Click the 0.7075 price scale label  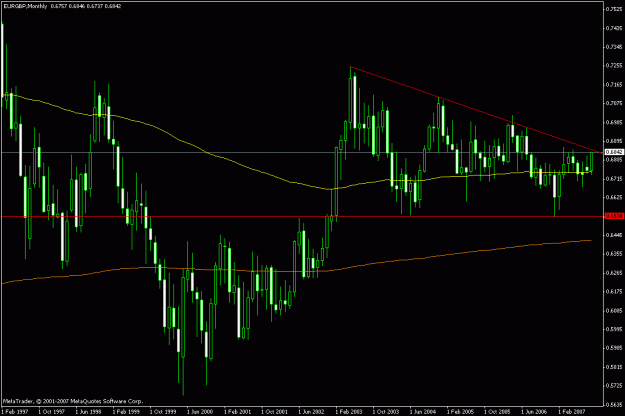click(x=614, y=103)
